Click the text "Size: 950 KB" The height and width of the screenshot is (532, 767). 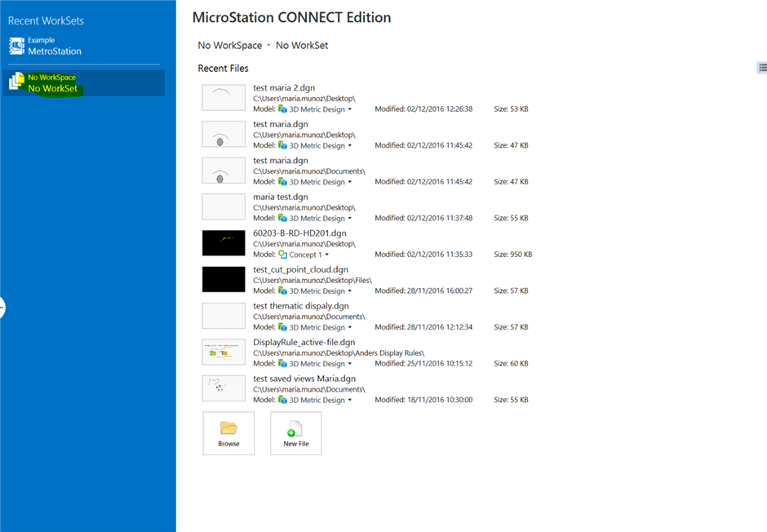pos(512,255)
